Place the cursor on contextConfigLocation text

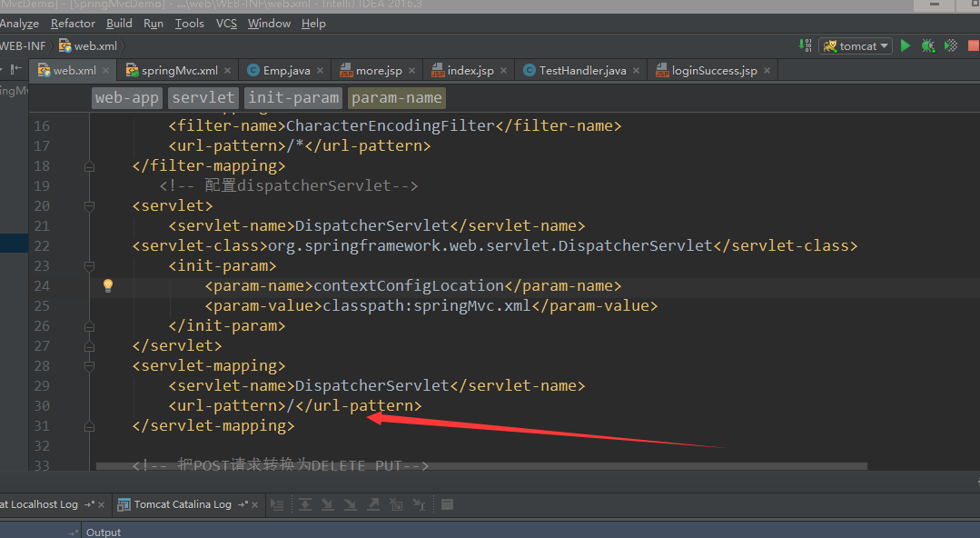409,286
